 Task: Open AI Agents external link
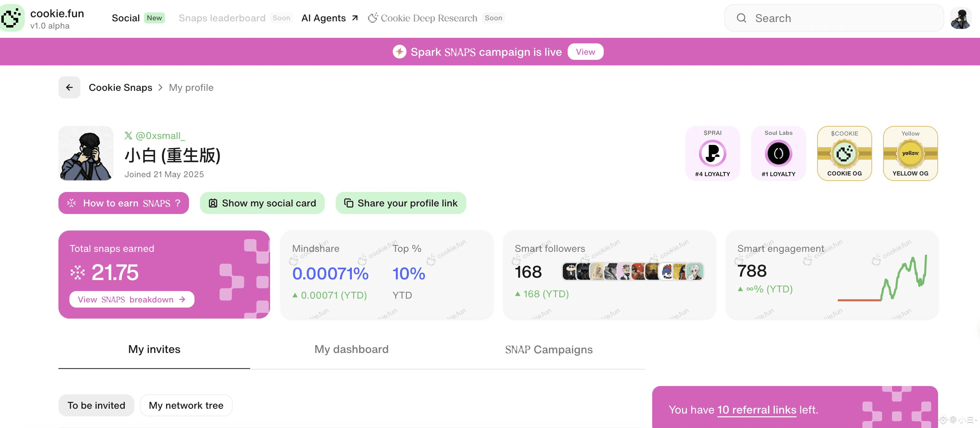click(x=330, y=18)
